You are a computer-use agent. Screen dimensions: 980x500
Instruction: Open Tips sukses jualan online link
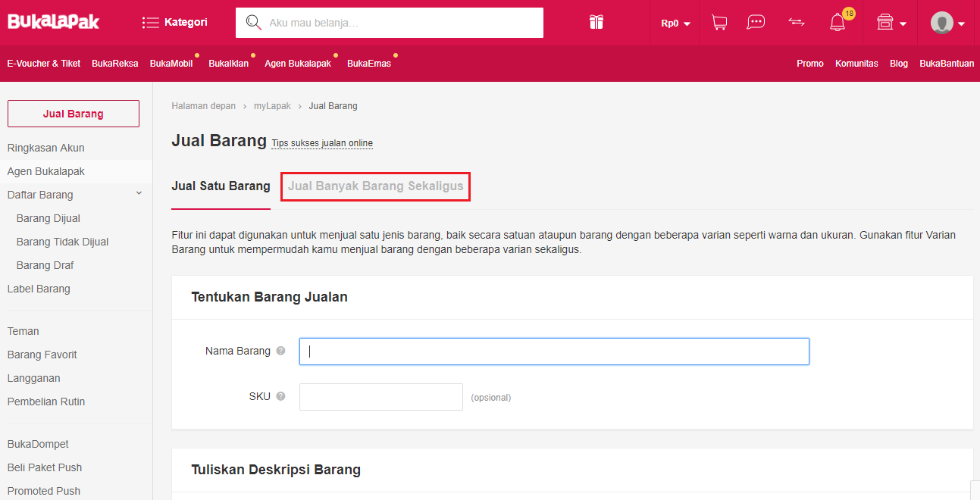(x=322, y=143)
